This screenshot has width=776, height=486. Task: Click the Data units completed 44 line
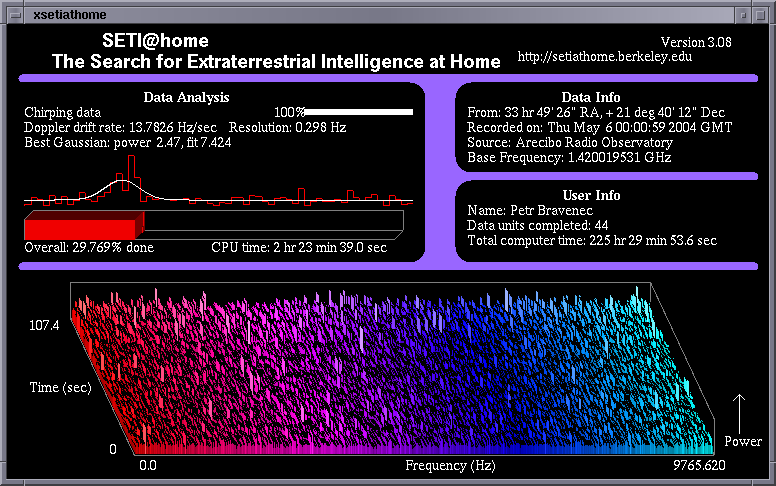pos(537,225)
